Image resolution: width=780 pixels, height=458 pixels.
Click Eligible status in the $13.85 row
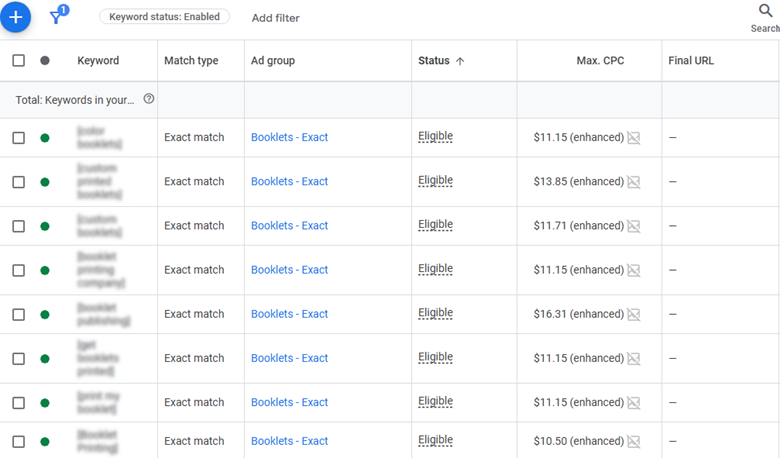[x=435, y=181]
